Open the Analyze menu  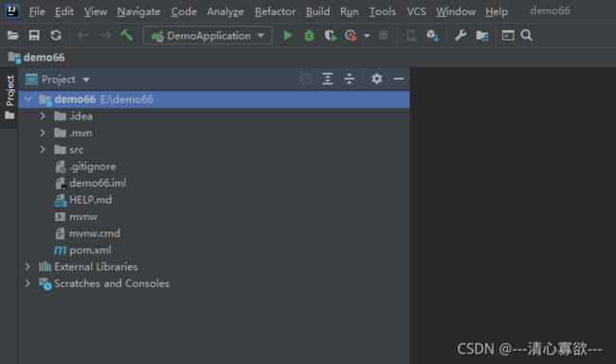tap(226, 11)
